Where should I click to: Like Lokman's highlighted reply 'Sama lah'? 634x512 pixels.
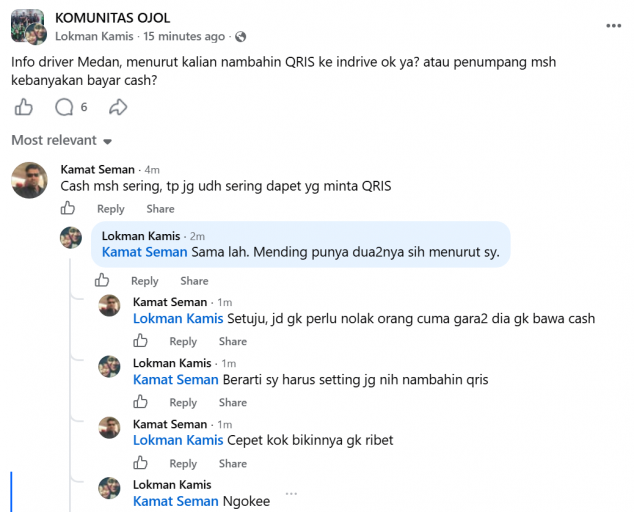pos(102,280)
